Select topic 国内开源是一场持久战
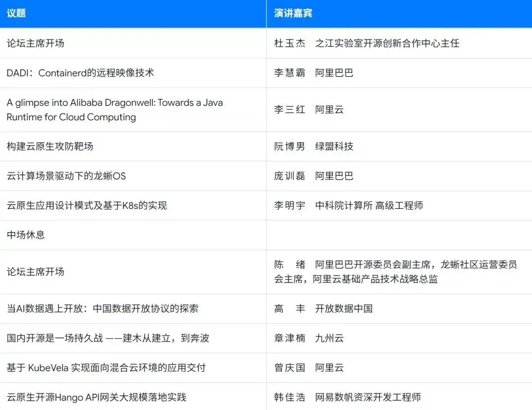Screen dimensions: 532x410 (133, 339)
